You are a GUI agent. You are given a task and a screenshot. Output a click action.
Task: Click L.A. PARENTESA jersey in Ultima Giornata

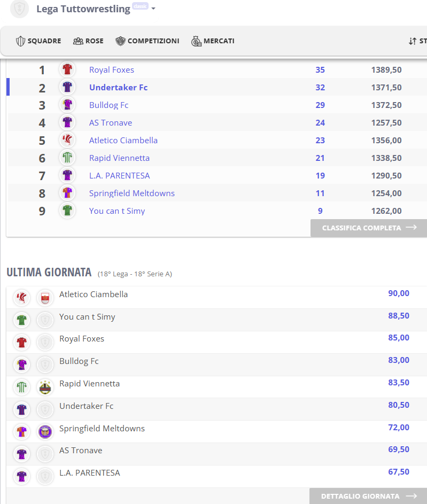pyautogui.click(x=21, y=476)
